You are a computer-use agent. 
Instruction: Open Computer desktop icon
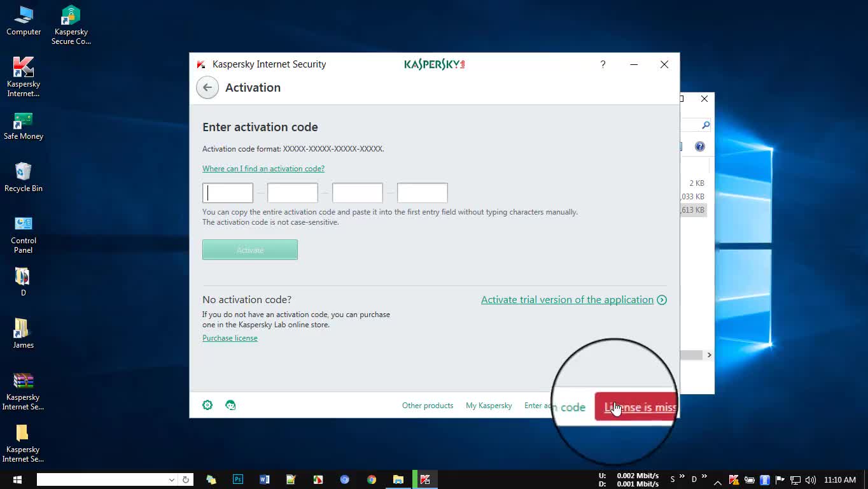24,21
